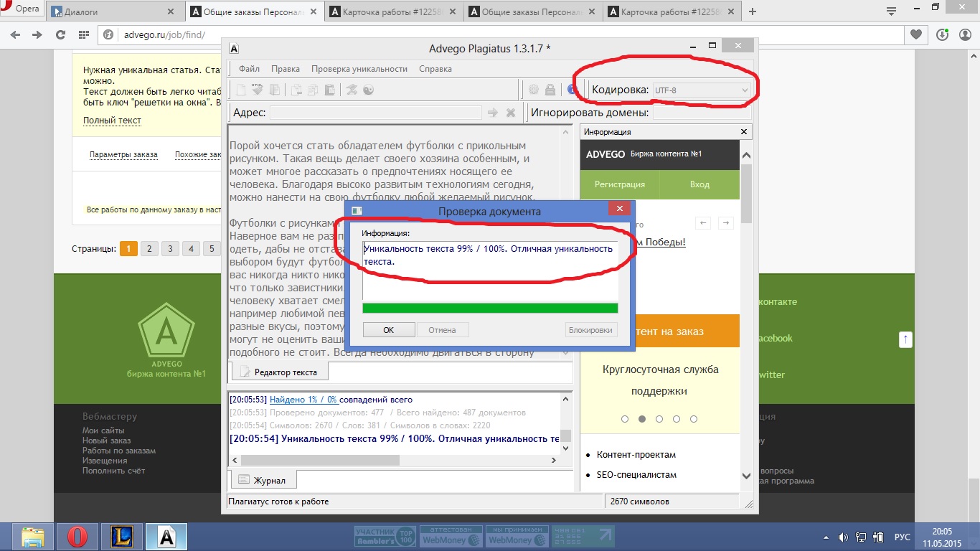The image size is (980, 551).
Task: Go to page 2 in pagination
Action: tap(149, 249)
